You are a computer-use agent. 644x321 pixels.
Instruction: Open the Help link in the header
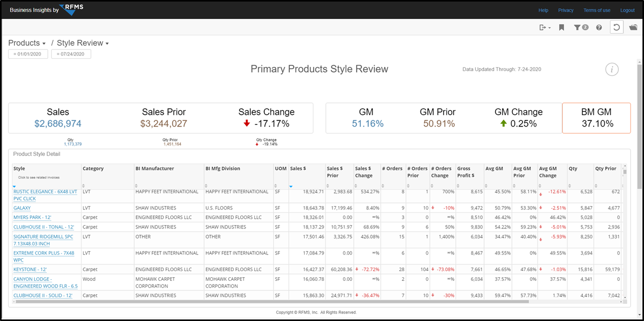[543, 10]
